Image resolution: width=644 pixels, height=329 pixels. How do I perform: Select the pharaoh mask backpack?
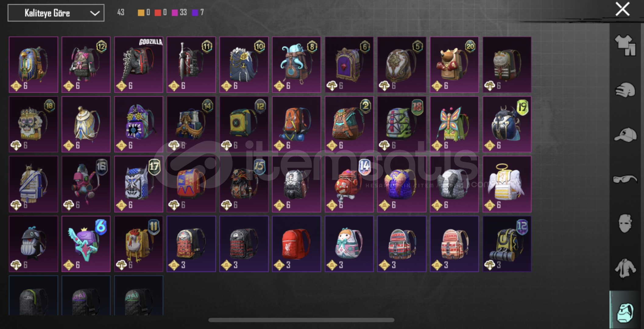click(x=34, y=65)
